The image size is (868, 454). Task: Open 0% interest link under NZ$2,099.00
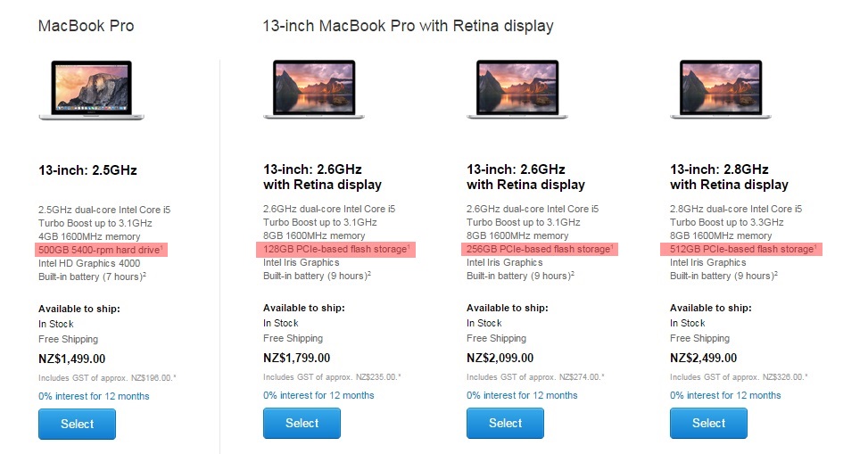point(522,395)
